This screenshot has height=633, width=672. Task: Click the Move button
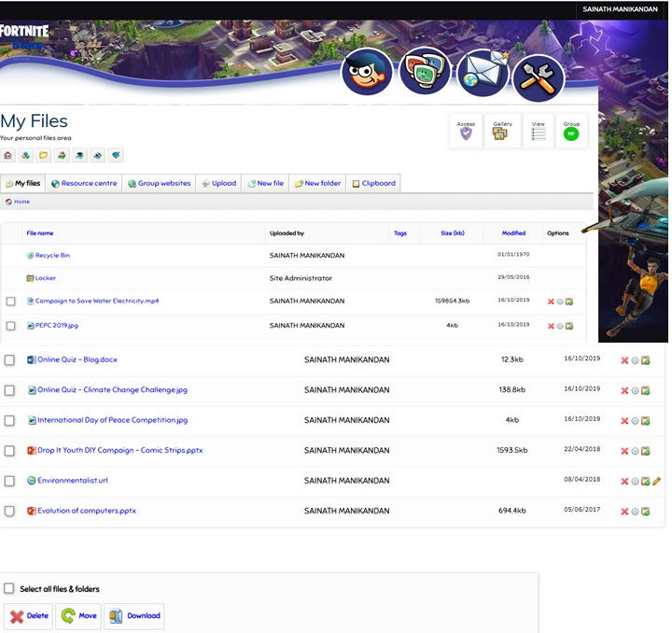[78, 617]
